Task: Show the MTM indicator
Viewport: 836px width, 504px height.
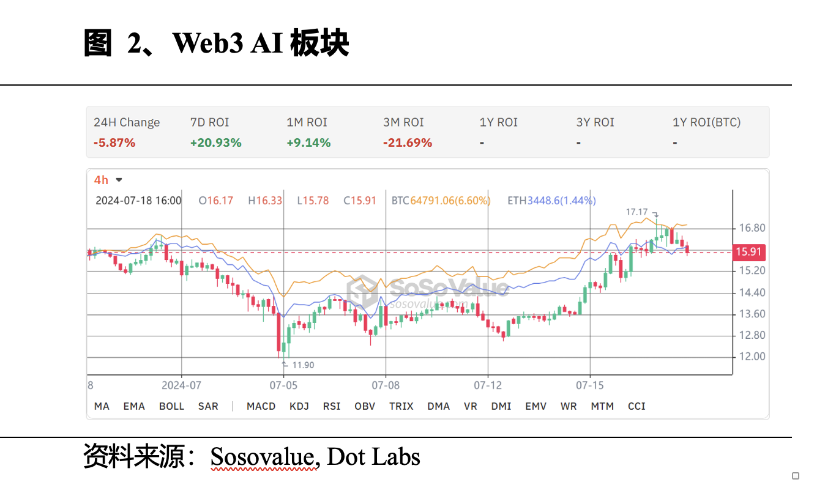Action: click(x=602, y=406)
